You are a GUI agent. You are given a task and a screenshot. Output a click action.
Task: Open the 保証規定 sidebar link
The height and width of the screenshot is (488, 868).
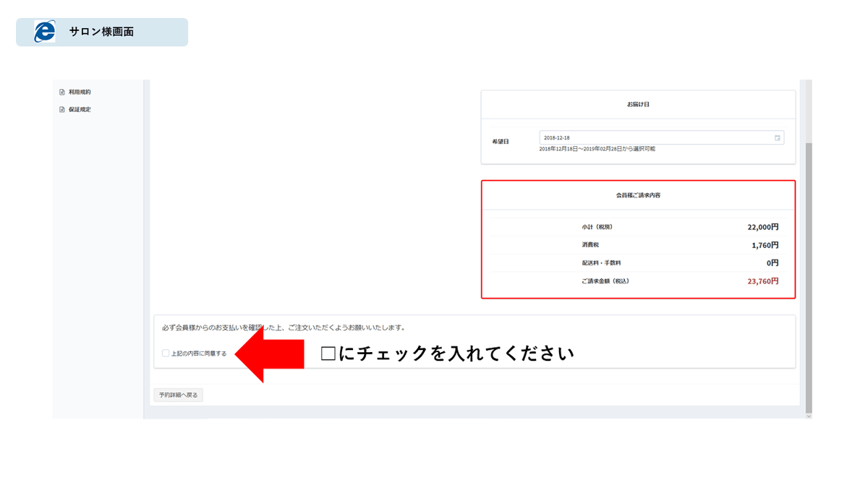tap(80, 109)
